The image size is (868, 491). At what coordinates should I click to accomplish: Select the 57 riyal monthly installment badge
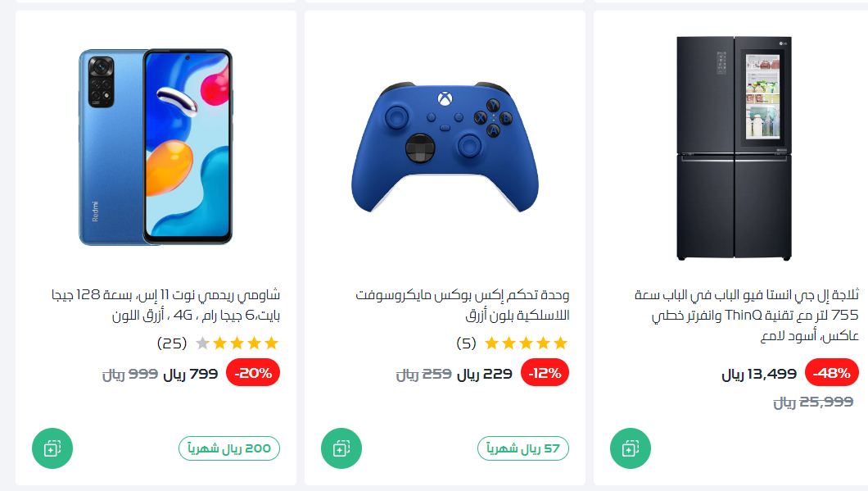523,448
